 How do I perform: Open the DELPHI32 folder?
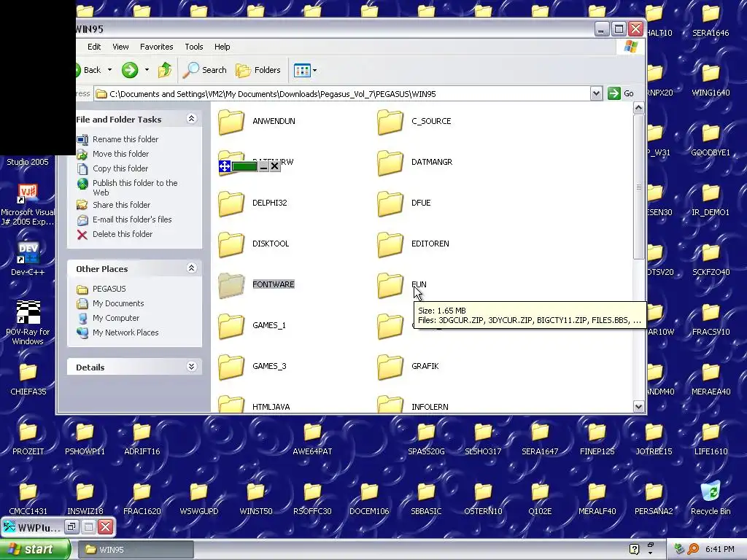click(x=252, y=203)
